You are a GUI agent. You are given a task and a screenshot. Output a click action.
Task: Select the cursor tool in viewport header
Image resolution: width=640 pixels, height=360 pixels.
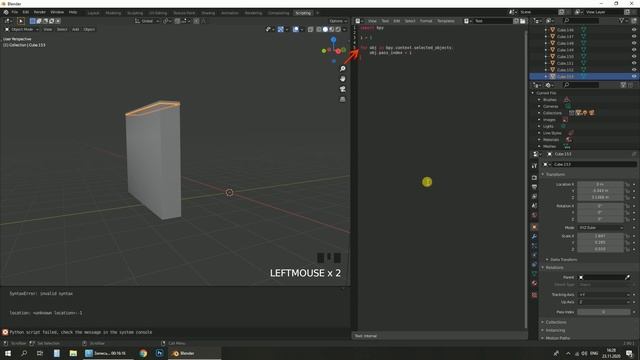(x=20, y=21)
